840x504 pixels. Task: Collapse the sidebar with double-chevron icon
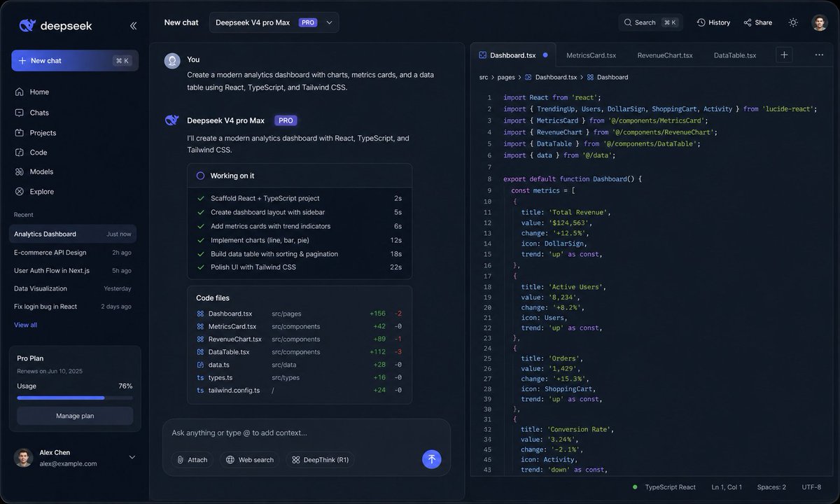pyautogui.click(x=133, y=26)
